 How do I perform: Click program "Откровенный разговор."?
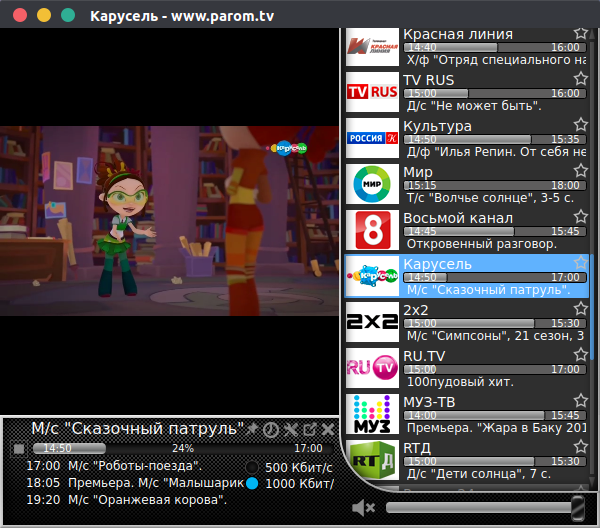point(482,244)
